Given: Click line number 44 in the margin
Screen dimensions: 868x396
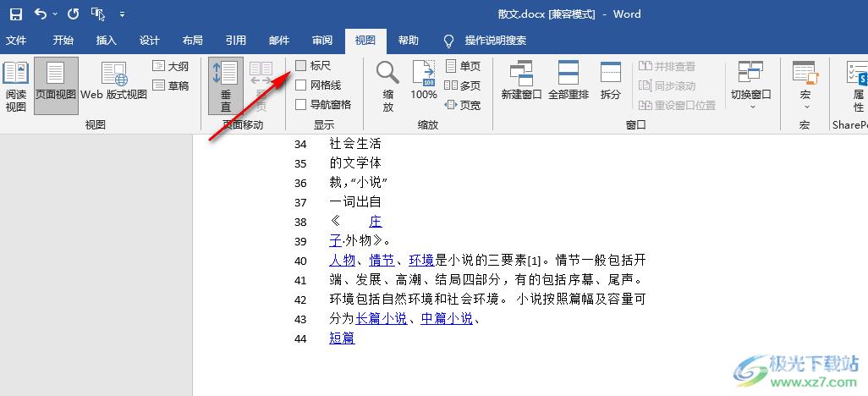Looking at the screenshot, I should pos(300,339).
